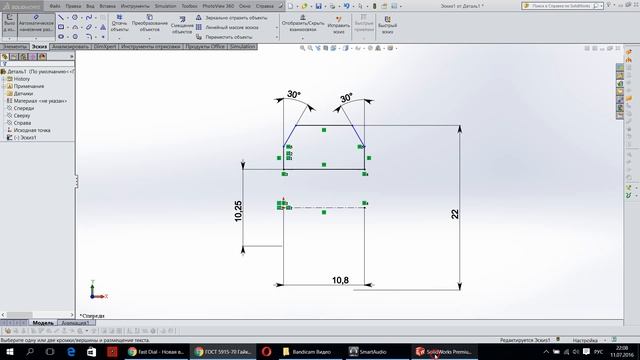This screenshot has width=640, height=360.
Task: Open dropdown under Display/Delete Relations
Action: point(303,38)
